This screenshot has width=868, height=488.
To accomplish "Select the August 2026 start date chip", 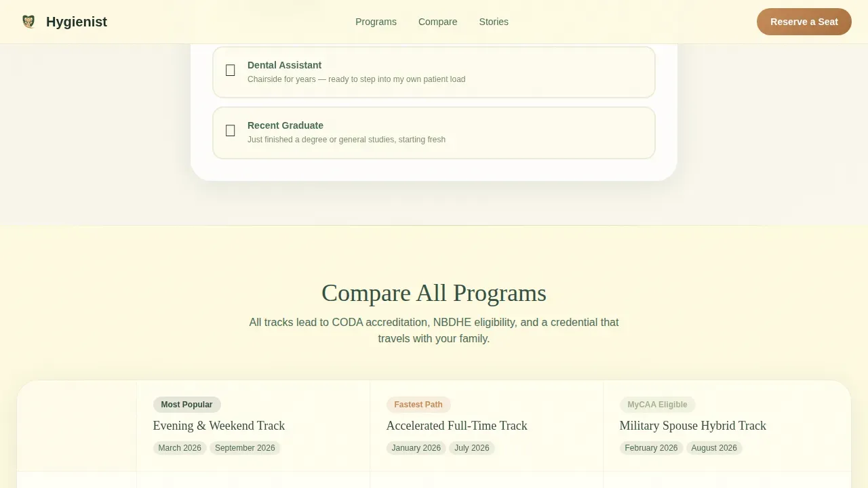I will pyautogui.click(x=714, y=448).
